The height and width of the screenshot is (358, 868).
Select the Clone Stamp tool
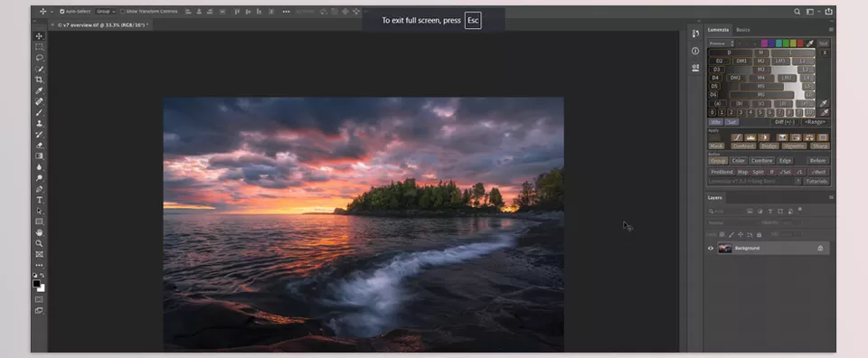coord(39,123)
